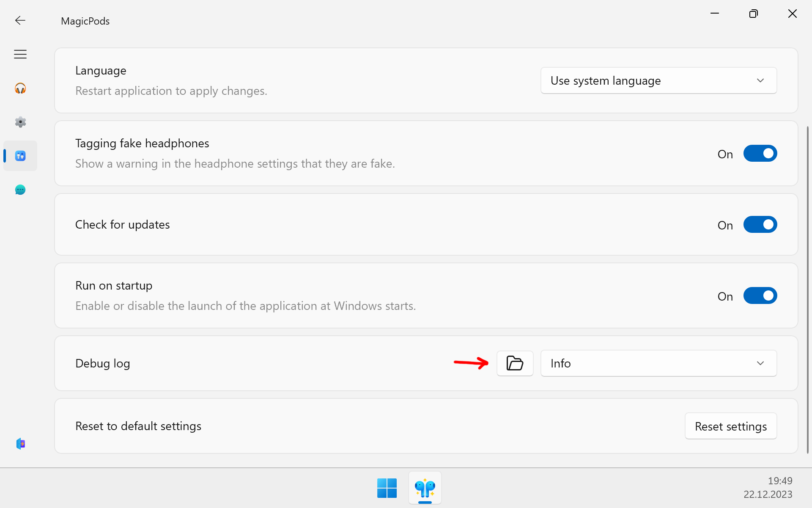Viewport: 812px width, 508px height.
Task: Open the hamburger navigation menu
Action: pyautogui.click(x=20, y=54)
